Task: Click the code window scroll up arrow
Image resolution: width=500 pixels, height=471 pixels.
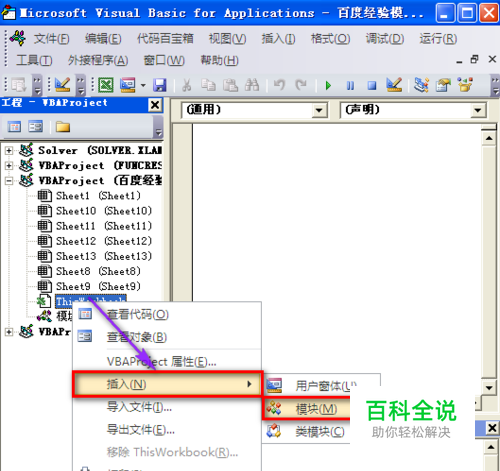Action: click(489, 138)
